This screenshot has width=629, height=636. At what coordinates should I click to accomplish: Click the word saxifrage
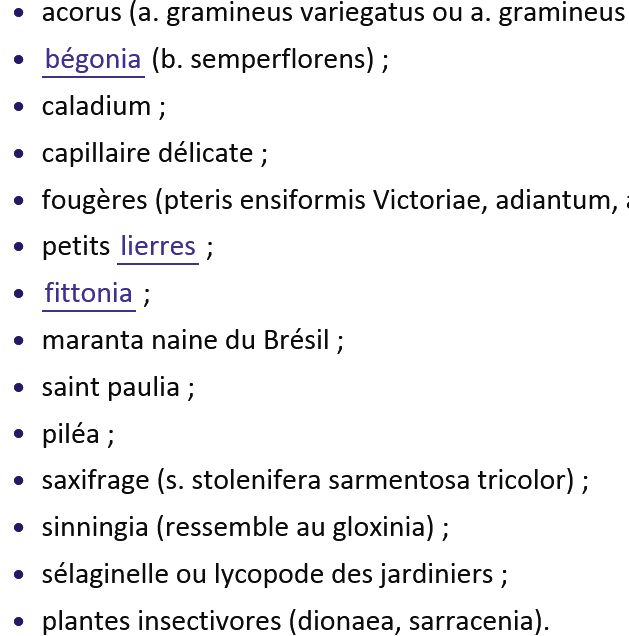96,481
